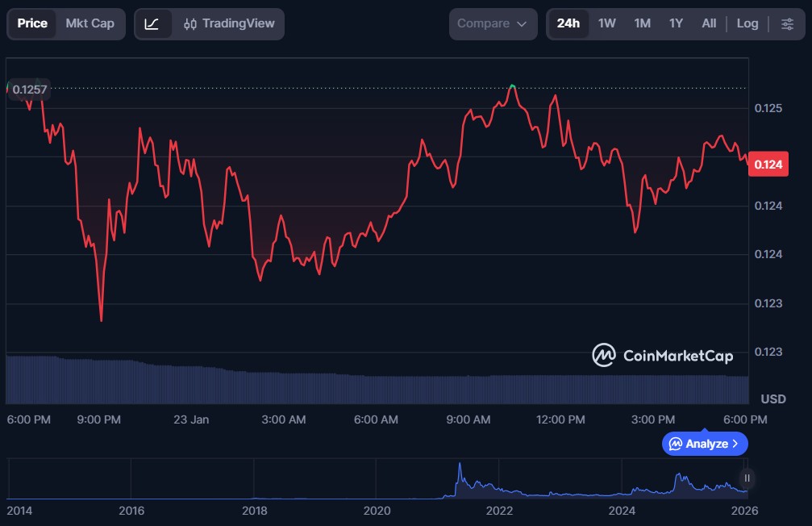Toggle Log scale on chart
Image resolution: width=812 pixels, height=526 pixels.
click(747, 23)
